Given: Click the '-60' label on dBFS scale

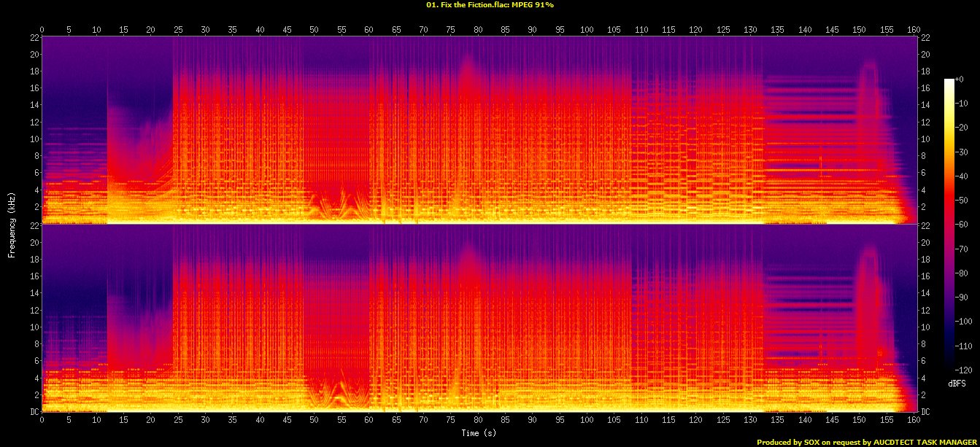Looking at the screenshot, I should pos(962,224).
